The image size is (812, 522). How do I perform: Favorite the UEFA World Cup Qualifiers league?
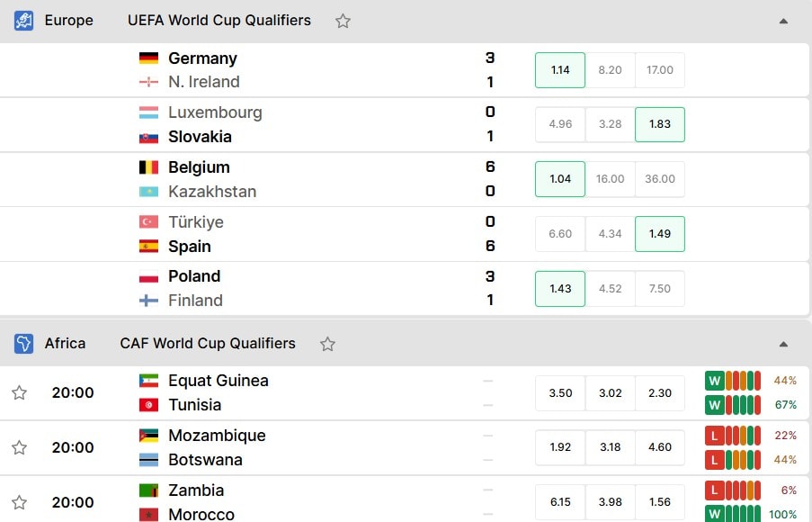[343, 21]
